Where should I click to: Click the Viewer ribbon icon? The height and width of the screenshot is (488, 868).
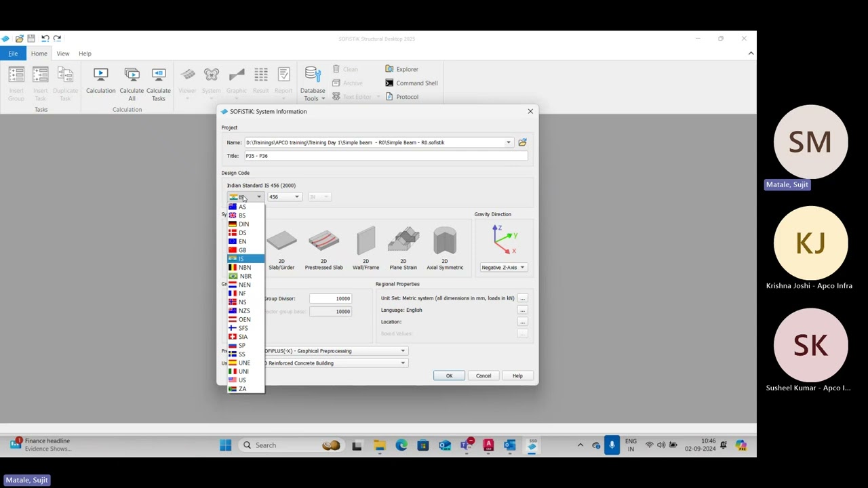(187, 81)
